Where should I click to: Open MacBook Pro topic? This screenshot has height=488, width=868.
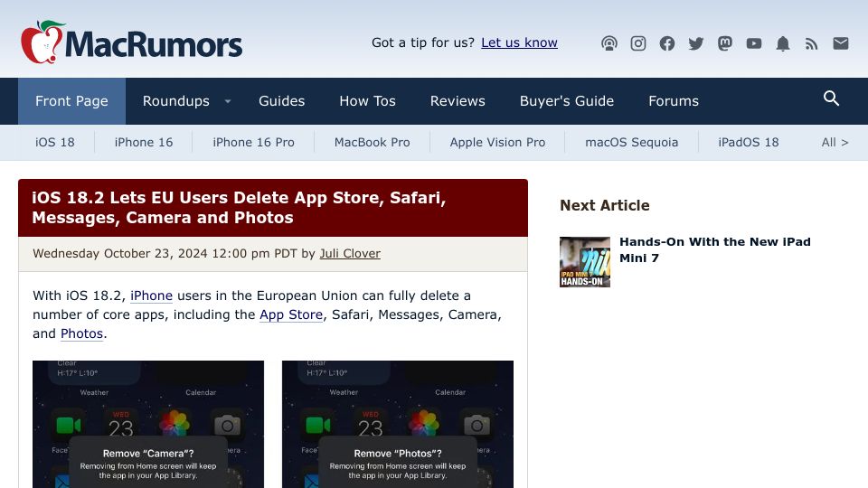pyautogui.click(x=372, y=142)
